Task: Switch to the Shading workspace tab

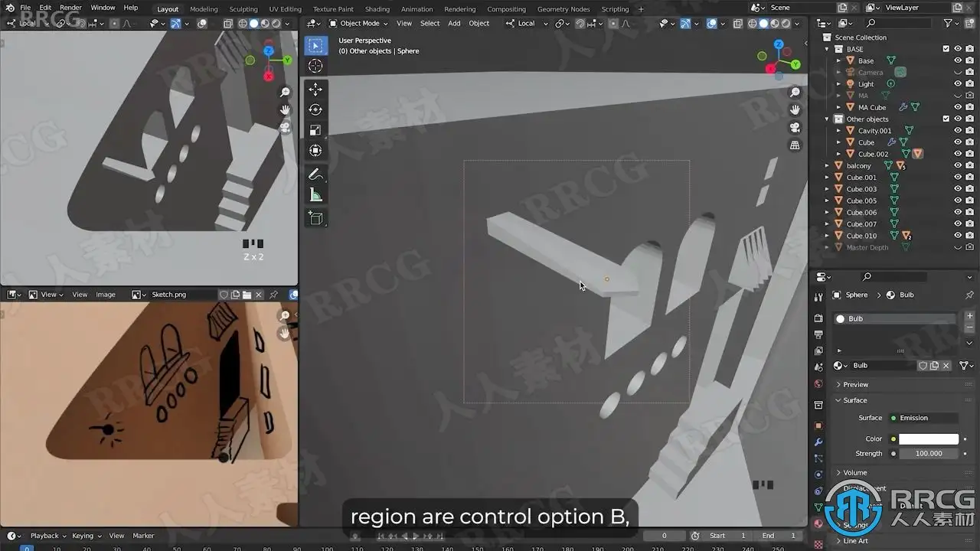Action: coord(377,9)
